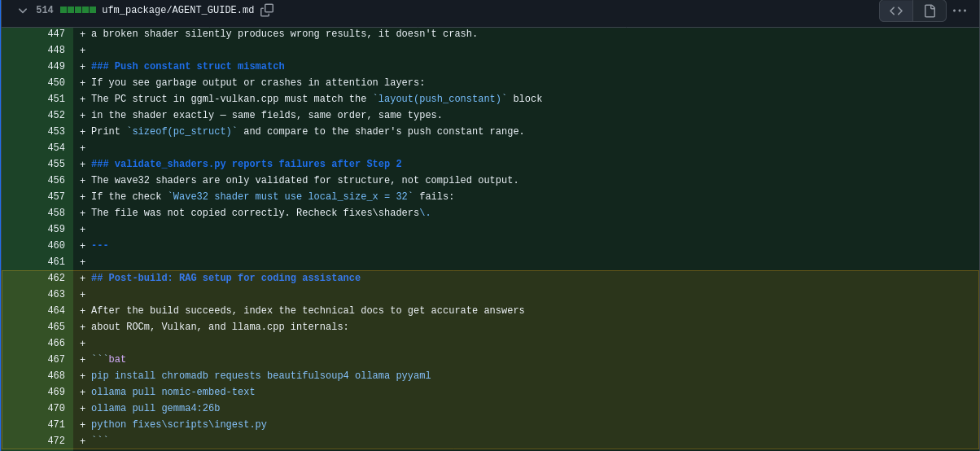Select line number 468
The width and height of the screenshot is (980, 451).
[55, 376]
